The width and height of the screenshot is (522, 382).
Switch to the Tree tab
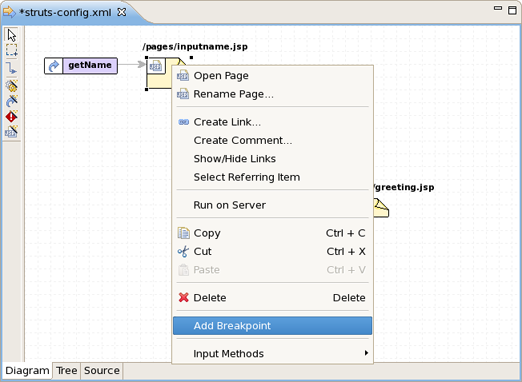tap(66, 371)
